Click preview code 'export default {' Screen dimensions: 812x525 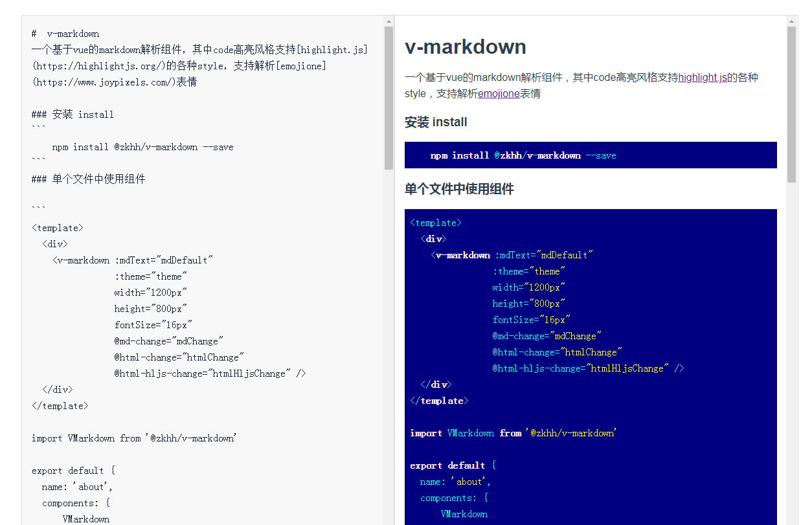coord(453,465)
